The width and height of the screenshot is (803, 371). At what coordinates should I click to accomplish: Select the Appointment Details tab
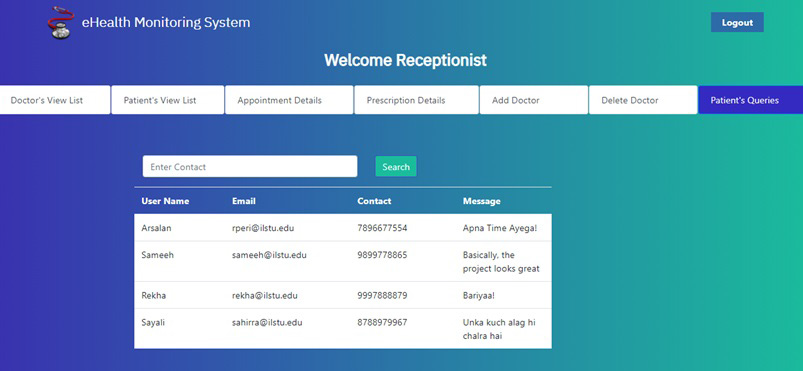pos(289,100)
